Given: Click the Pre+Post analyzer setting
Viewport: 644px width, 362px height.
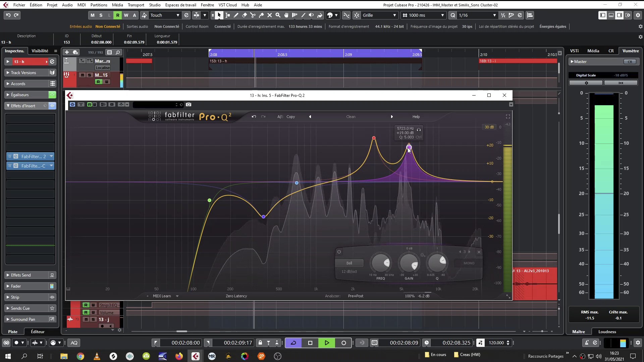Looking at the screenshot, I should pyautogui.click(x=356, y=296).
